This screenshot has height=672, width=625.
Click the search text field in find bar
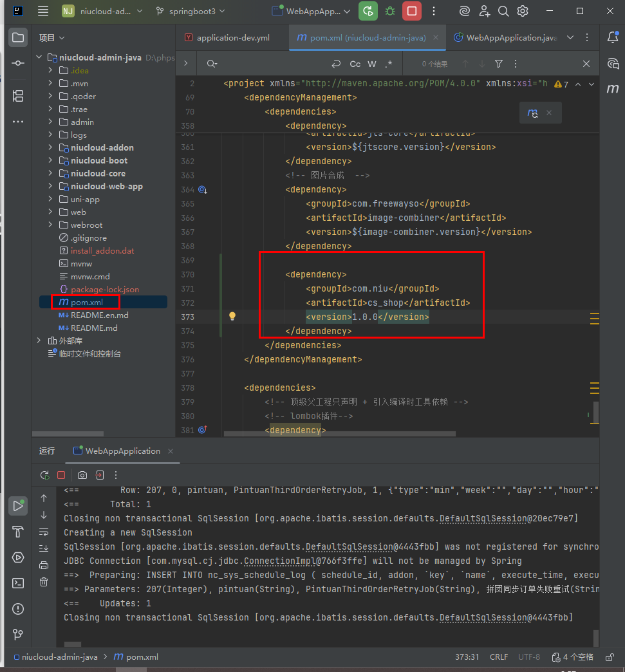(x=270, y=64)
